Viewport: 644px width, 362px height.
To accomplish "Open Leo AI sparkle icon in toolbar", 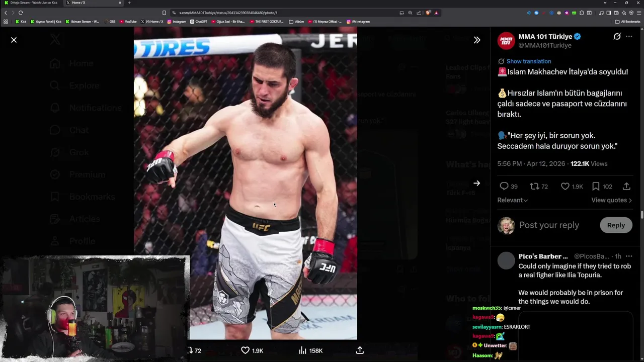I will click(624, 13).
